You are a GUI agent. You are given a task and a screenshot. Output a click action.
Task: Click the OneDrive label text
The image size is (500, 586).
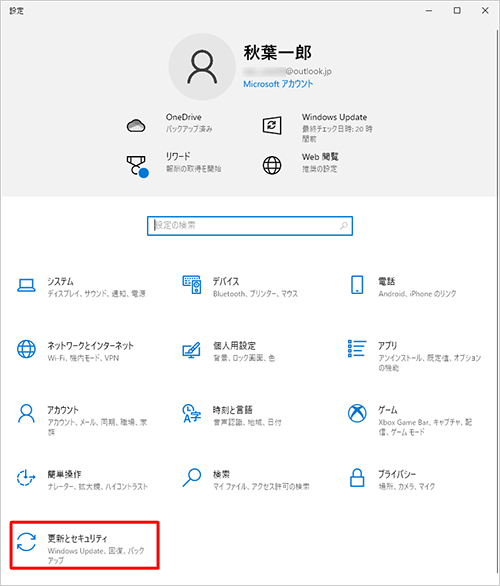click(x=183, y=117)
